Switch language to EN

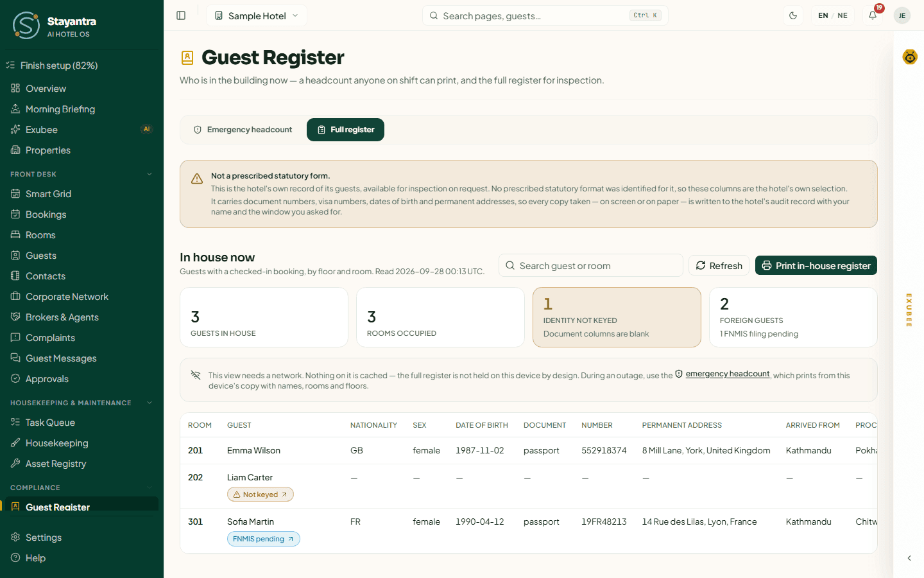[823, 15]
